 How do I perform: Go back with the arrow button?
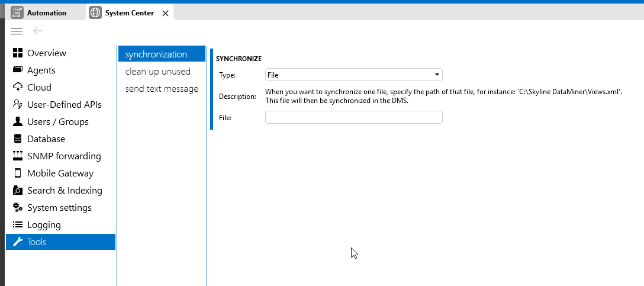tap(38, 31)
